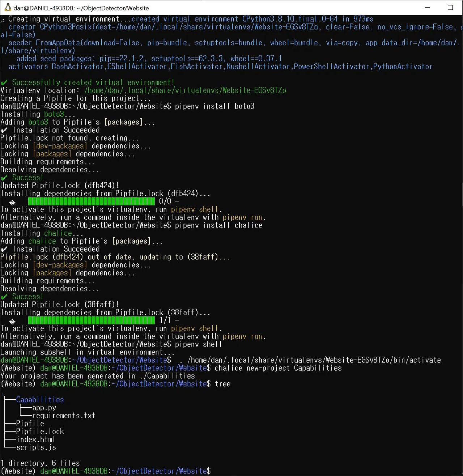Screen dimensions: 463x476
Task: Click the 'tree' command text
Action: click(223, 384)
